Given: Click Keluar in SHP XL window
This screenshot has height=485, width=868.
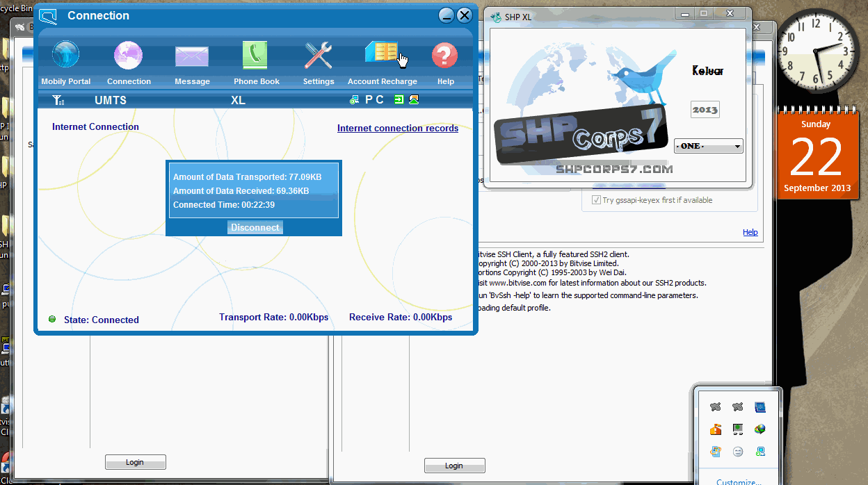Looking at the screenshot, I should [x=708, y=71].
